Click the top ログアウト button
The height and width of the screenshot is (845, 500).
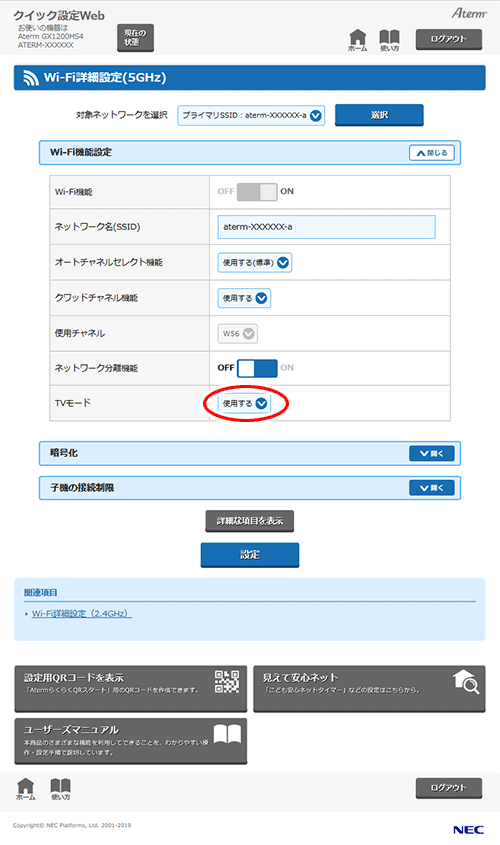(448, 39)
